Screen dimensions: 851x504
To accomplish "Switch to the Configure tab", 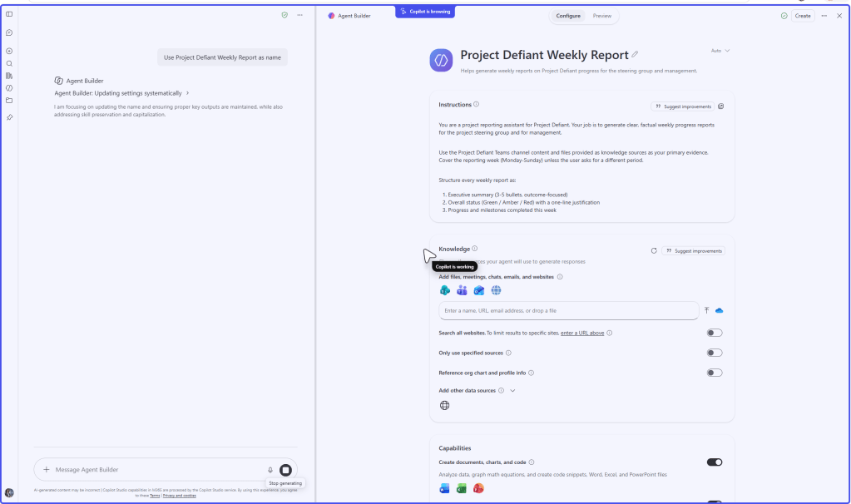I will pos(567,16).
